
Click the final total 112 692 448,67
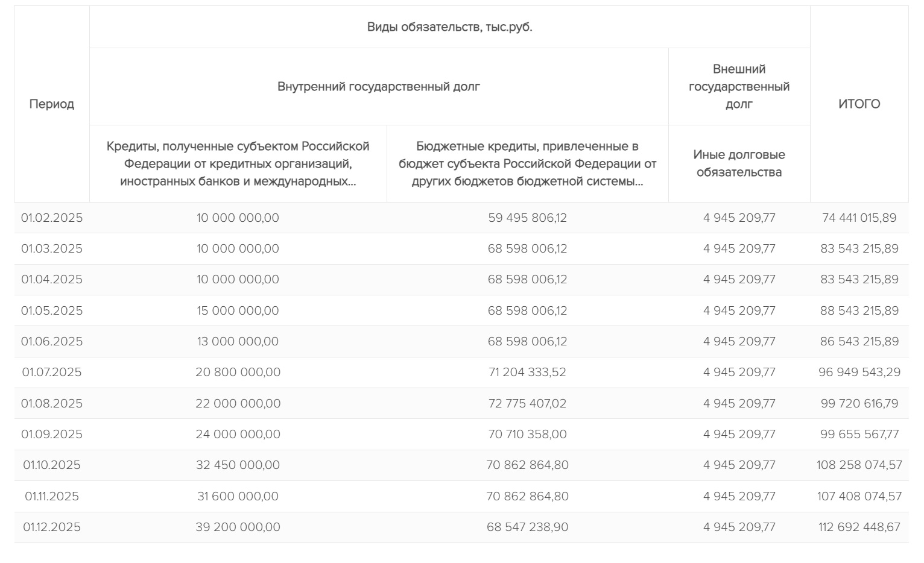coord(859,527)
